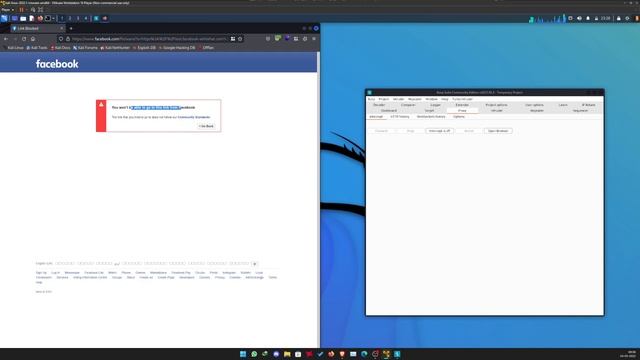
Task: Open the terminal from the Kali panel
Action: pyautogui.click(x=48, y=18)
